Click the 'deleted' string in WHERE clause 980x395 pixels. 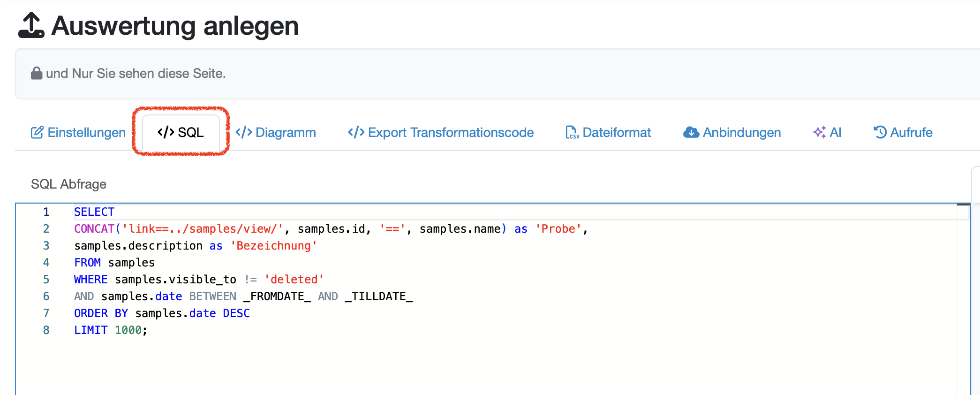(x=294, y=280)
